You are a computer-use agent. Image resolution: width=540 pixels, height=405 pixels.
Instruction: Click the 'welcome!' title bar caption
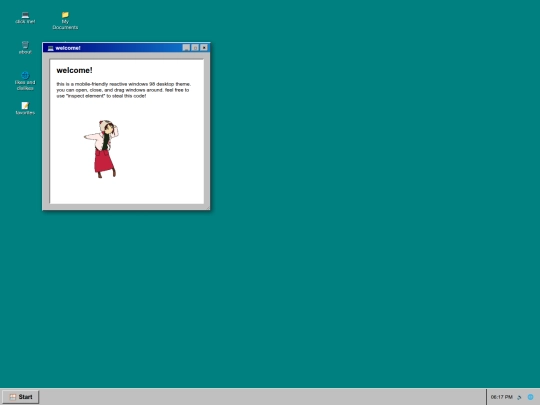coord(68,48)
